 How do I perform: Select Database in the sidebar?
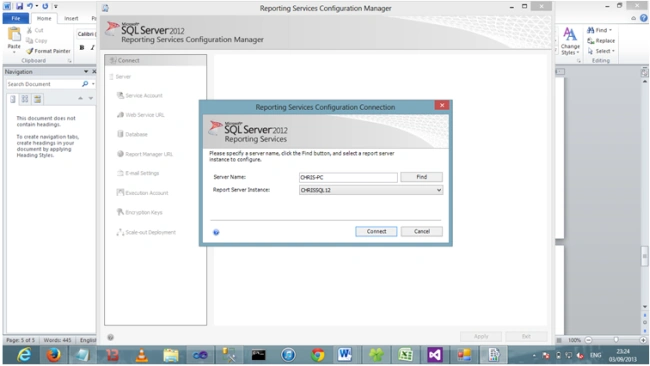[136, 134]
